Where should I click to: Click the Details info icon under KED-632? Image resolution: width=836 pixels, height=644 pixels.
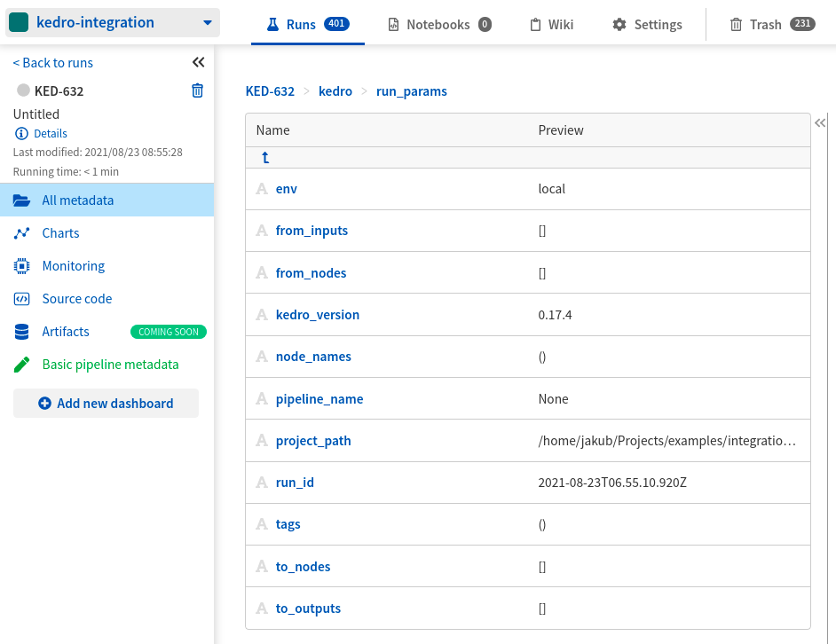(x=20, y=133)
